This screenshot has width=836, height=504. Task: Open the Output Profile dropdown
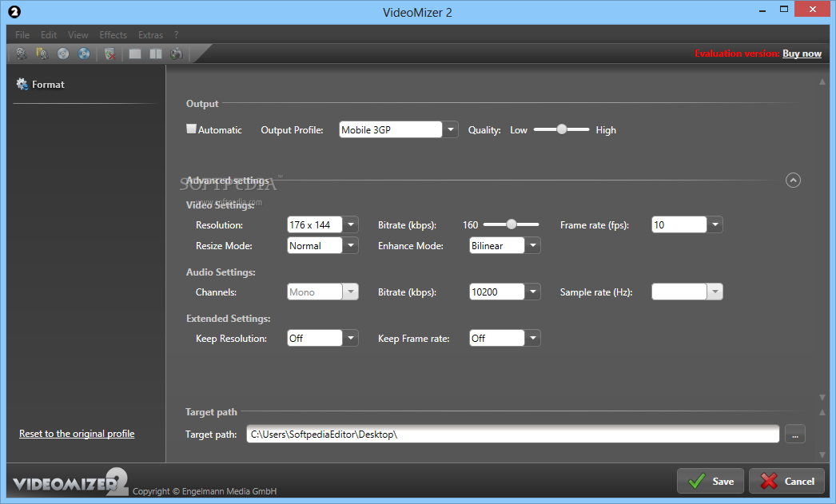pos(451,129)
